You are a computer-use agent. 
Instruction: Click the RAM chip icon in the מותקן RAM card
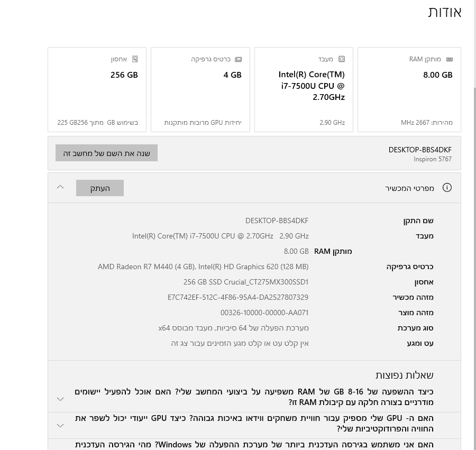450,59
